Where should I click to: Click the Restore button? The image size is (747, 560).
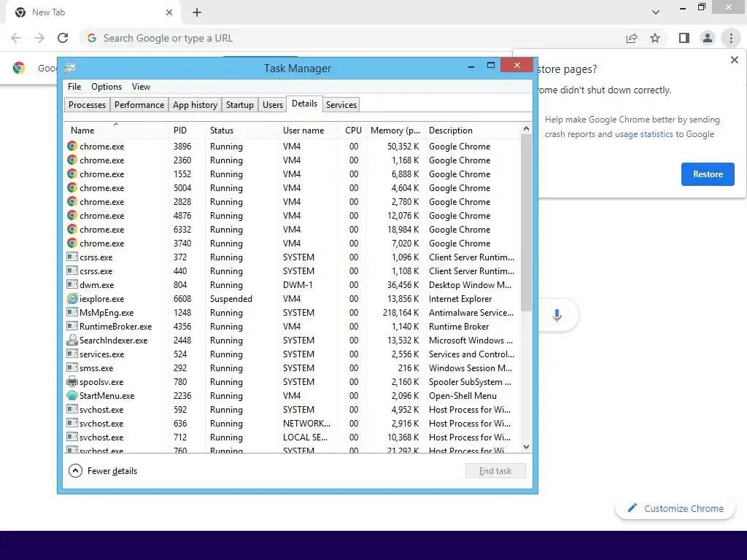coord(708,174)
